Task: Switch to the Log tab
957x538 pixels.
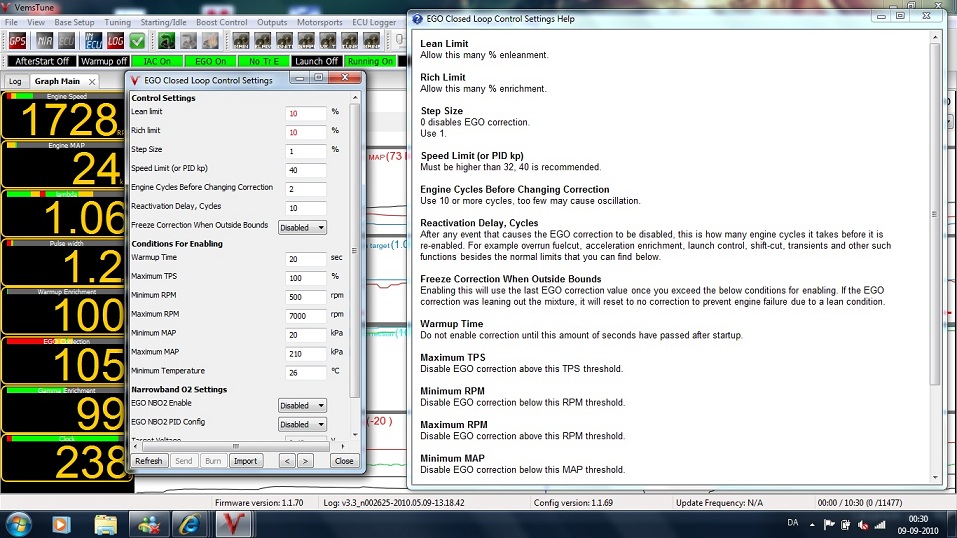Action: click(15, 81)
